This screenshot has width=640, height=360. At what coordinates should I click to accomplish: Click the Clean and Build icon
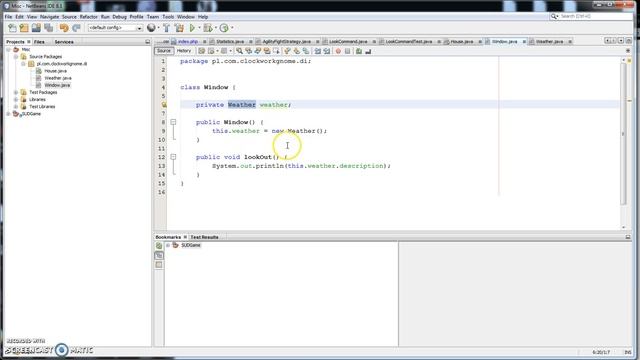179,28
